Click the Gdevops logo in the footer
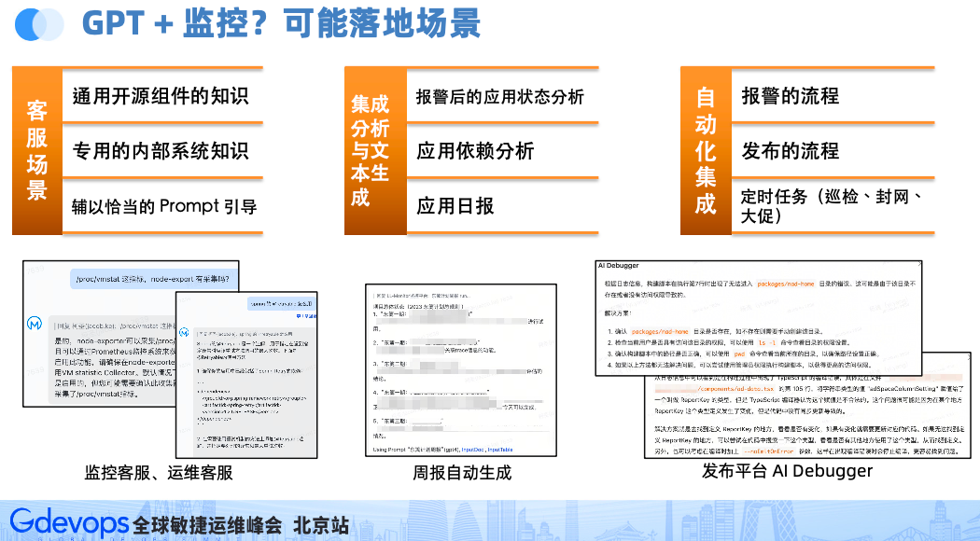Image resolution: width=980 pixels, height=541 pixels. pos(69,521)
